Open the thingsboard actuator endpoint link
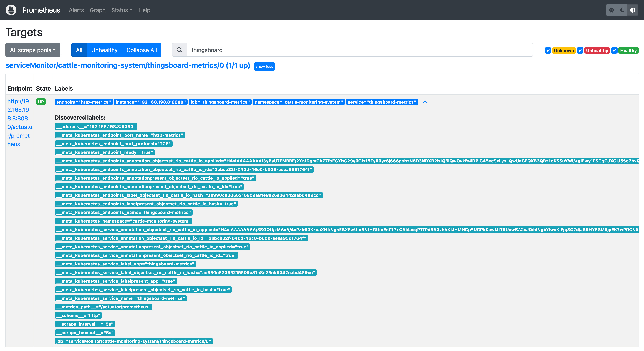 point(19,123)
